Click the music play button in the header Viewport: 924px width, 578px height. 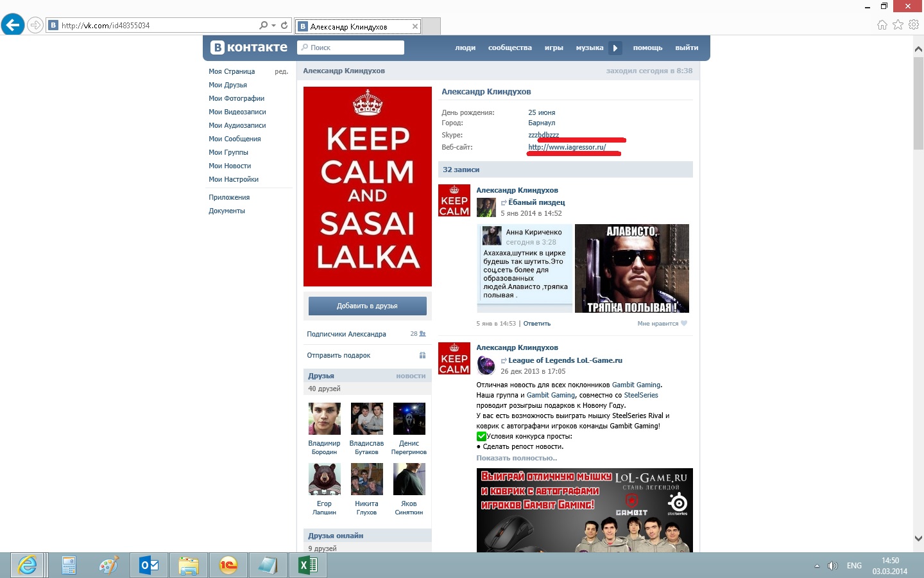[x=615, y=48]
